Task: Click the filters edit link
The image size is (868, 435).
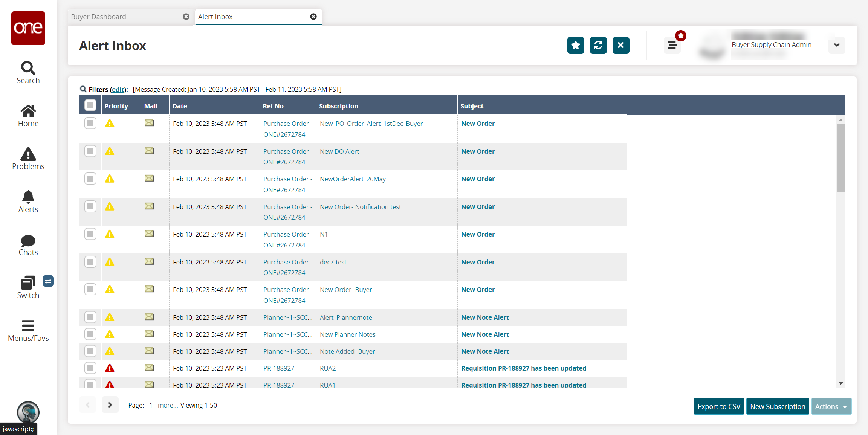Action: coord(118,90)
